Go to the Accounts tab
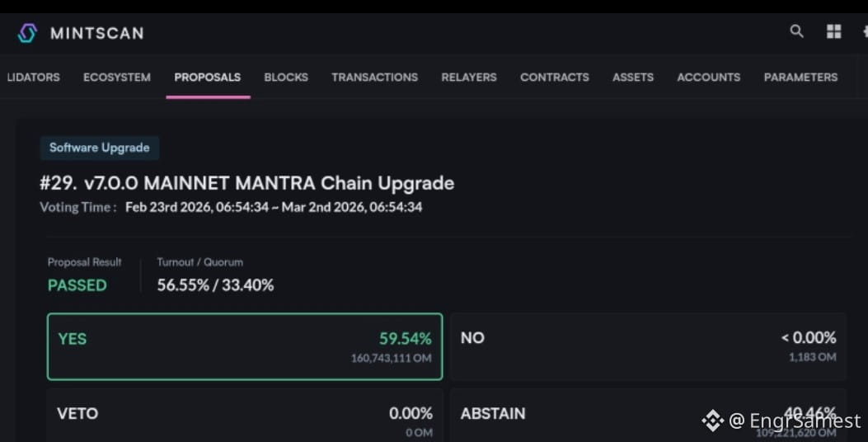This screenshot has height=442, width=868. click(709, 78)
